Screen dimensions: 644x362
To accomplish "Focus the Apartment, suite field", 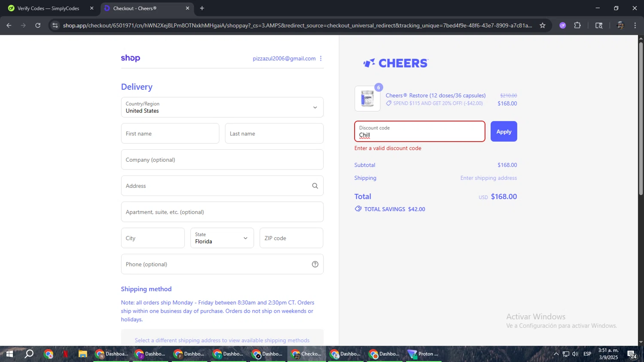I will [222, 212].
